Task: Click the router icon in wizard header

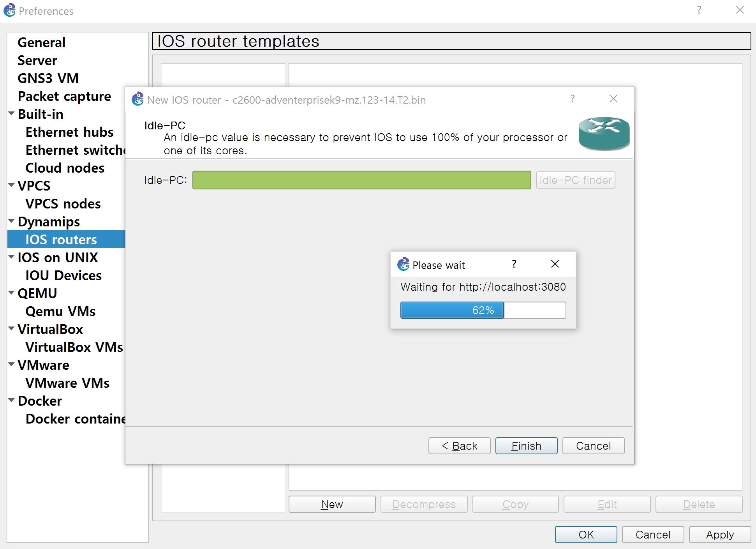Action: [x=604, y=133]
